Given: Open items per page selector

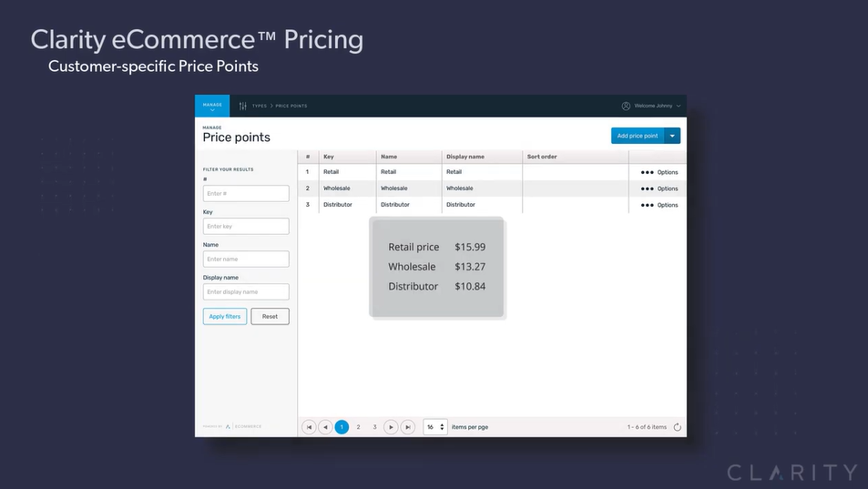Looking at the screenshot, I should point(435,427).
